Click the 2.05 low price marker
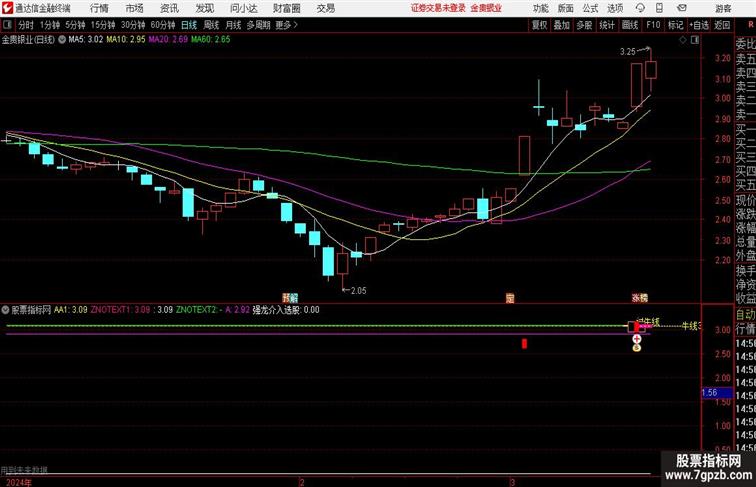This screenshot has width=756, height=487. coord(358,291)
